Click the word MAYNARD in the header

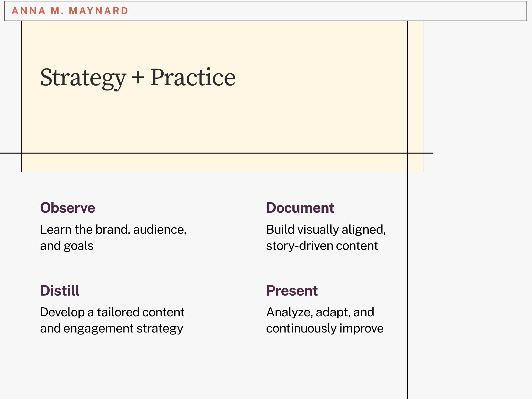point(99,11)
